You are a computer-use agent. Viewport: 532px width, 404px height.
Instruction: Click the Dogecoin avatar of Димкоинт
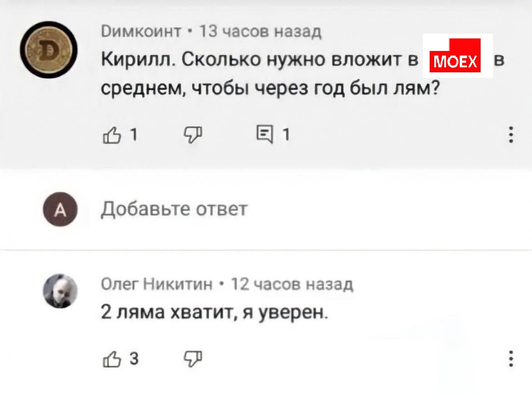click(49, 50)
